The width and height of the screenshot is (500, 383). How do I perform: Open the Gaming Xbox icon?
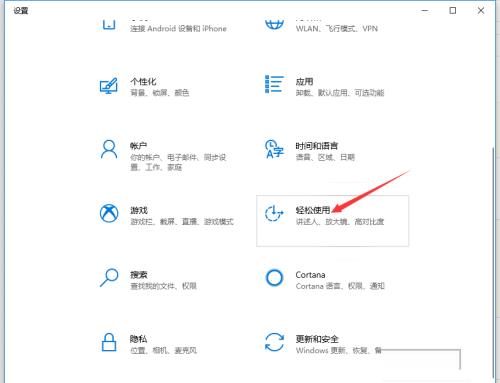tap(109, 213)
